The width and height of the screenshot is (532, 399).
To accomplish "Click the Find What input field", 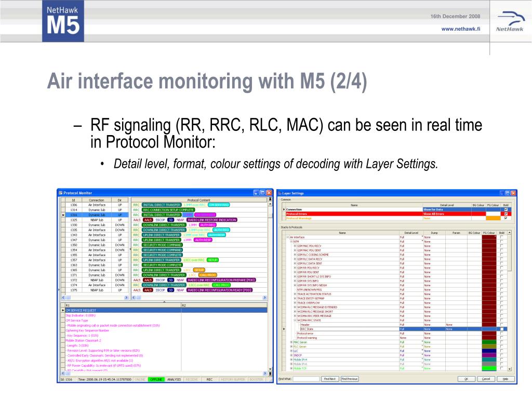I will point(306,379).
